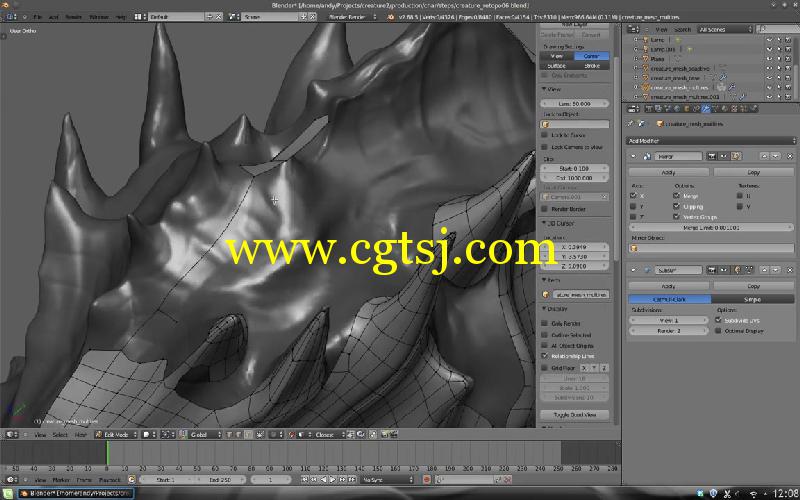Toggle Subsurf modifier render camera icon
The height and width of the screenshot is (500, 800).
click(712, 269)
